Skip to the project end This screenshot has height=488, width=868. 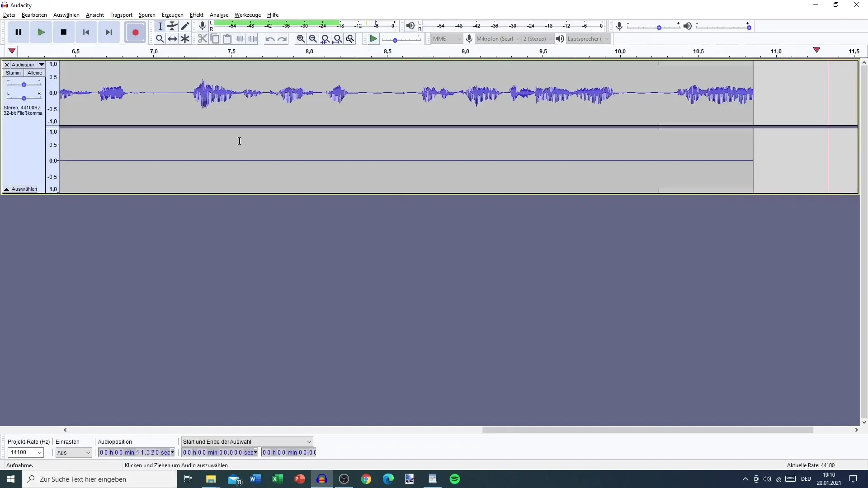pyautogui.click(x=109, y=32)
